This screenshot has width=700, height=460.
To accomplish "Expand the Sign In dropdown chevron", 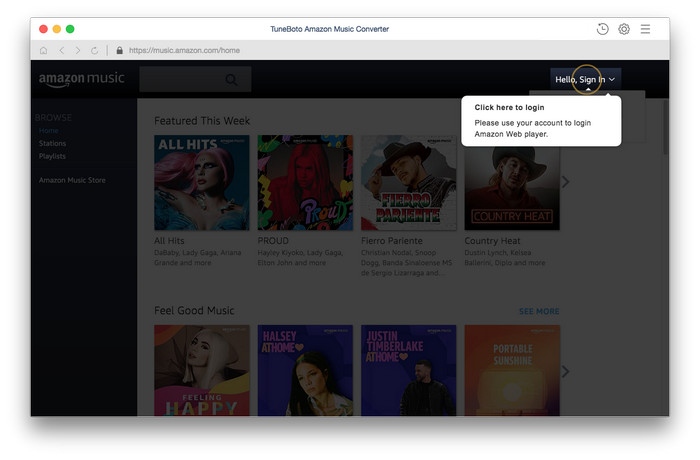I will [x=612, y=79].
